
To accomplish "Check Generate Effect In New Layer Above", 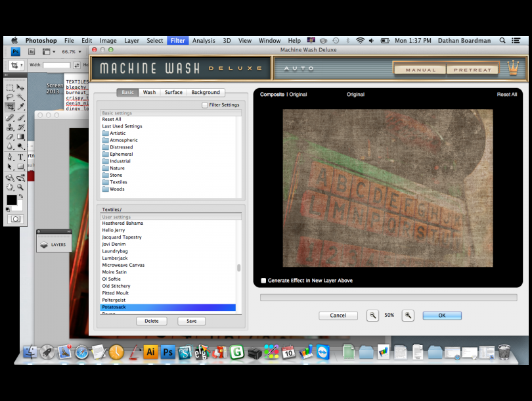I will point(263,281).
